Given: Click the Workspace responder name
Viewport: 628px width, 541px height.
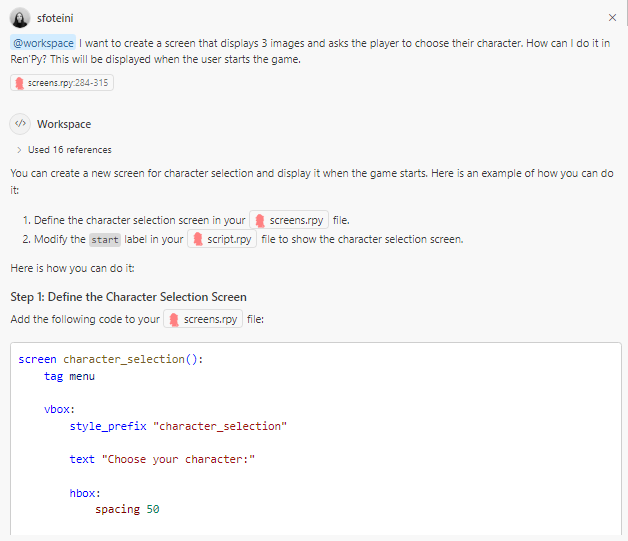Looking at the screenshot, I should pos(64,124).
